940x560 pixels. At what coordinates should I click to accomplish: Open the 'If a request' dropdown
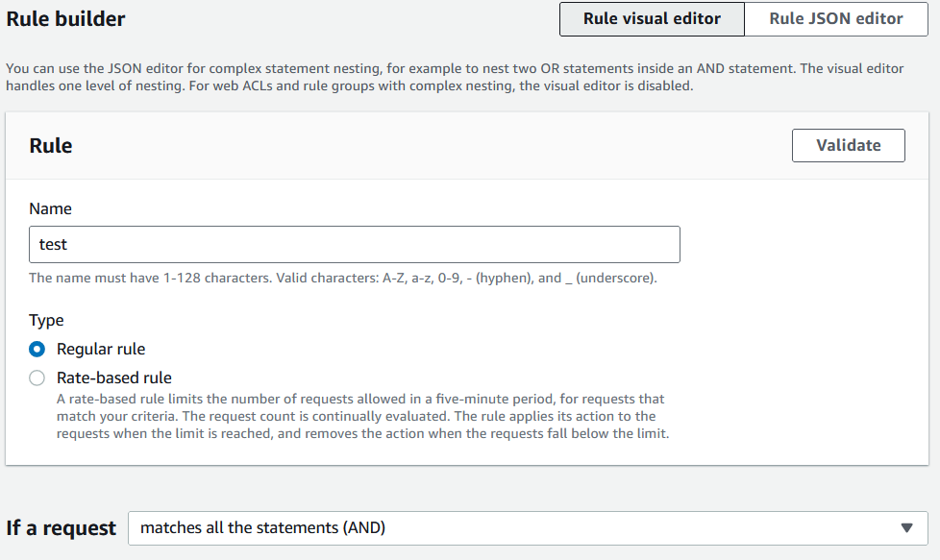pyautogui.click(x=527, y=527)
